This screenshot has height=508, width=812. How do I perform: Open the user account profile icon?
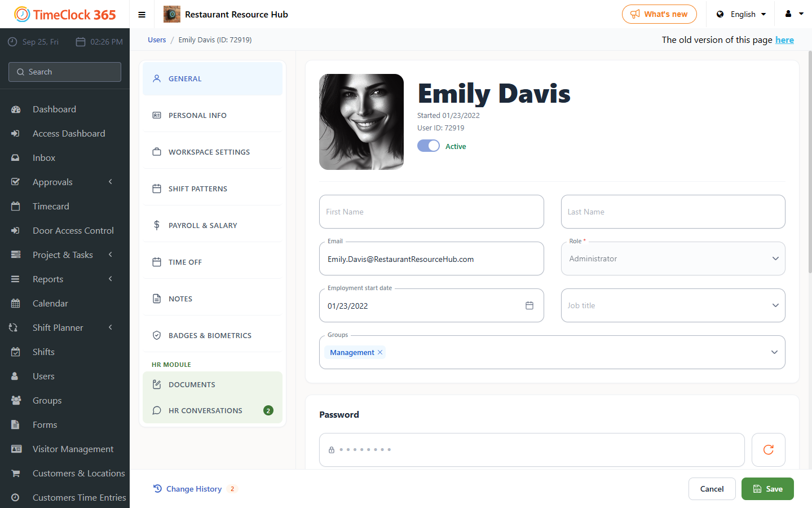click(x=788, y=14)
